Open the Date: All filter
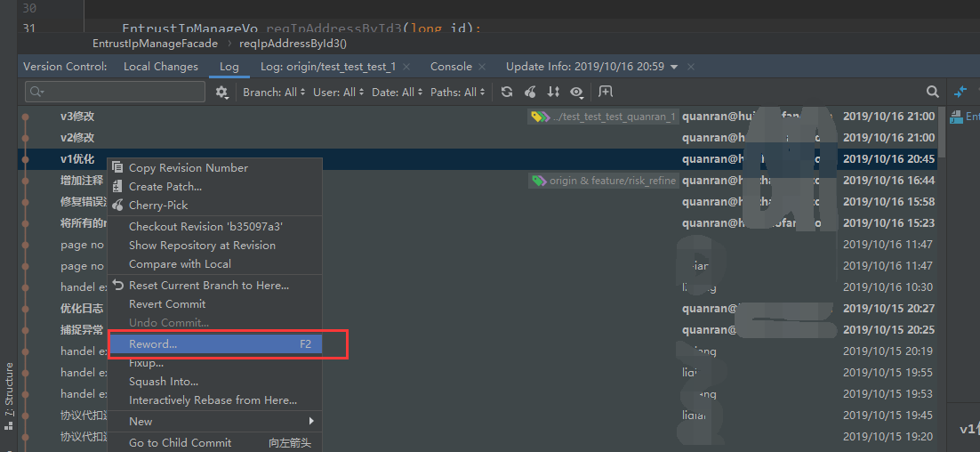 pyautogui.click(x=397, y=92)
